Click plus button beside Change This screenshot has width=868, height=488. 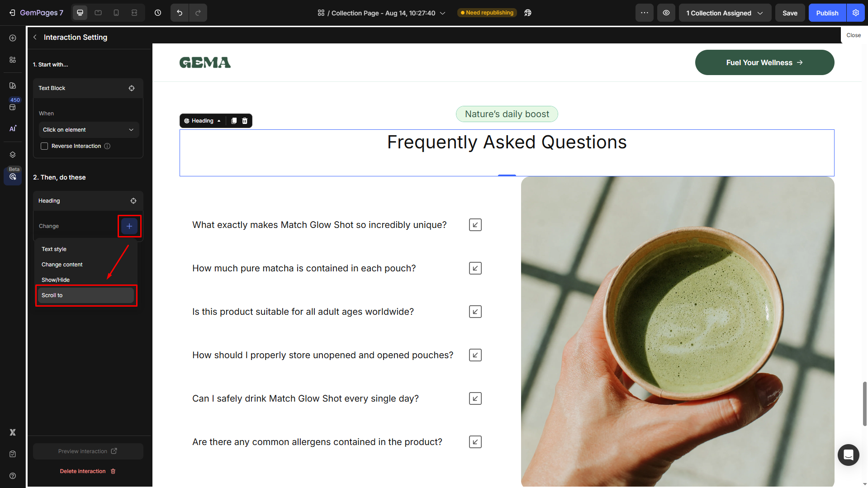point(129,226)
